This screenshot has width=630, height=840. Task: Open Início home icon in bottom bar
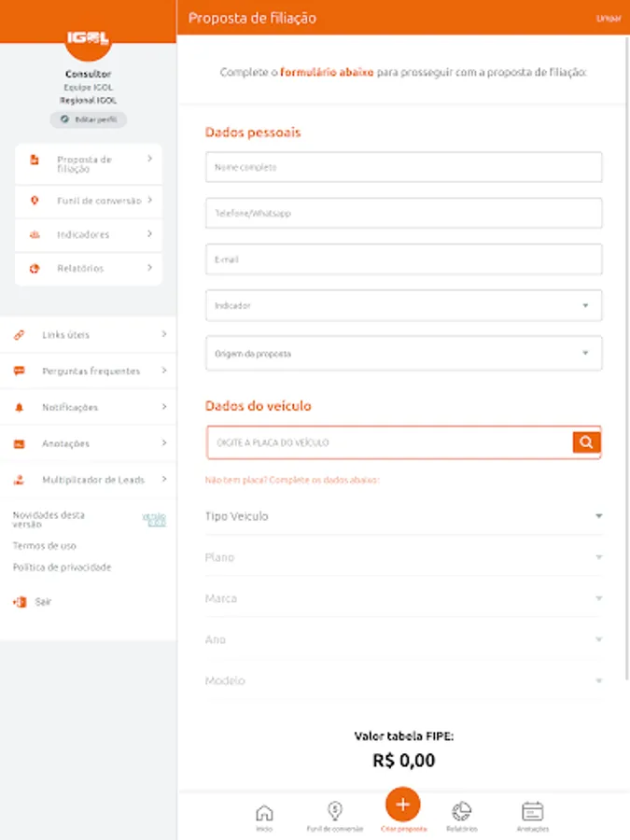(264, 816)
